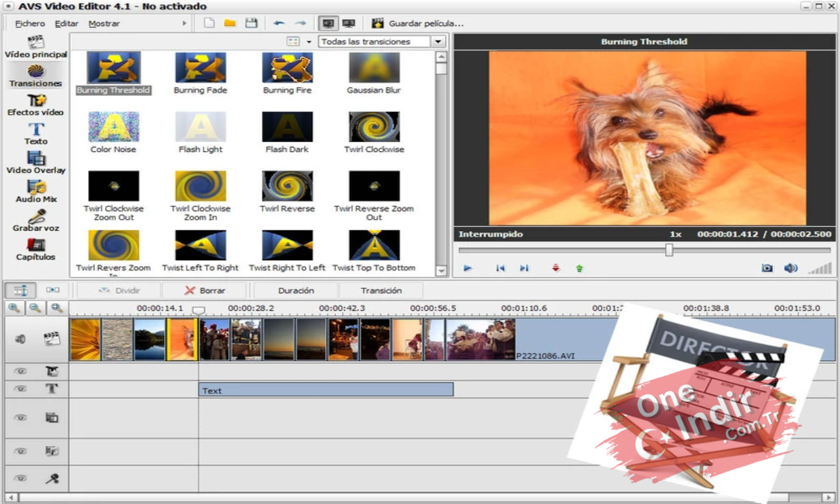Step to the previous frame
This screenshot has width=840, height=504.
pos(500,268)
